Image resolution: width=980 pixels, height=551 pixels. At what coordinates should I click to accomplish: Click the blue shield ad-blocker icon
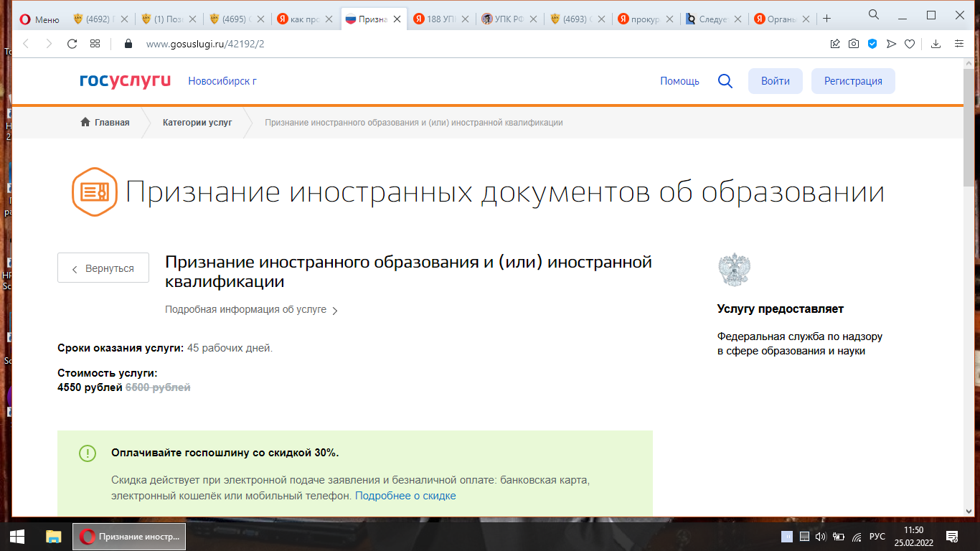tap(872, 44)
